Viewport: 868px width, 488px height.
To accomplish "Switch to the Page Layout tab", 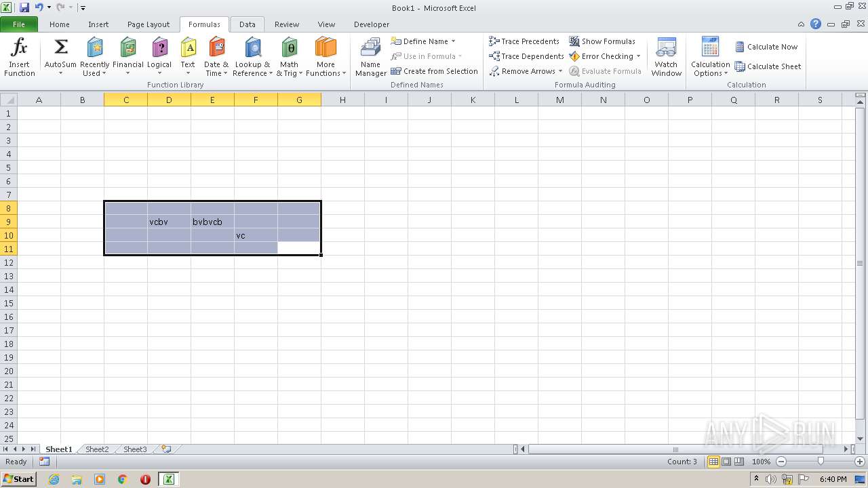I will 149,24.
